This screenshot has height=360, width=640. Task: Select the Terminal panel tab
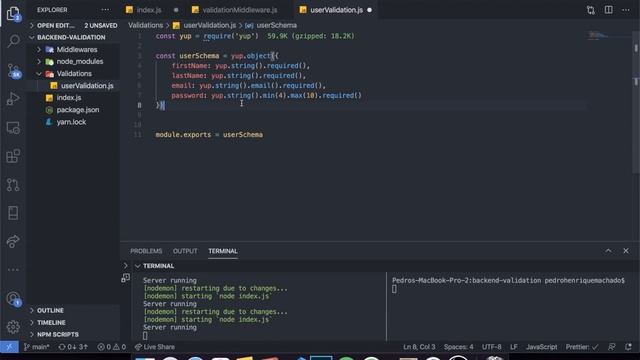223,251
